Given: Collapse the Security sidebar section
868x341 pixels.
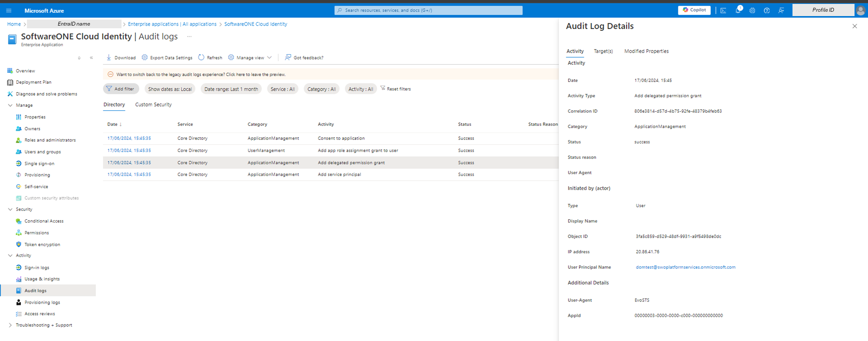Looking at the screenshot, I should (x=10, y=209).
